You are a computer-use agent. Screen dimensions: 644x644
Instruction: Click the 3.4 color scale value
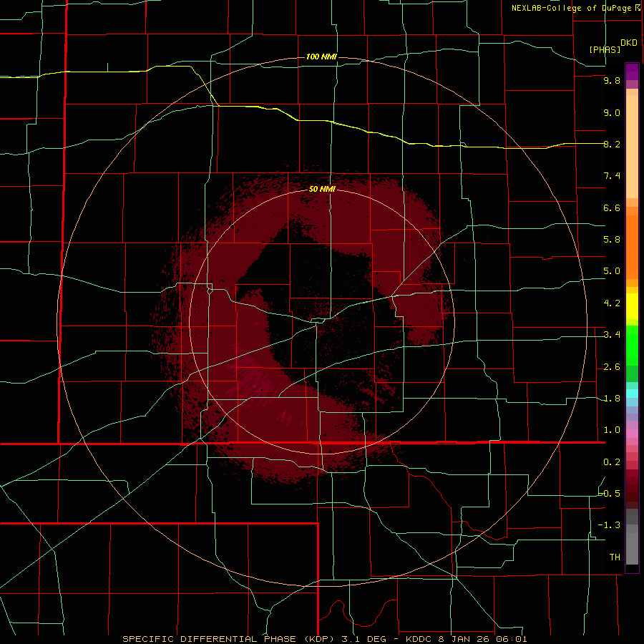(x=612, y=335)
